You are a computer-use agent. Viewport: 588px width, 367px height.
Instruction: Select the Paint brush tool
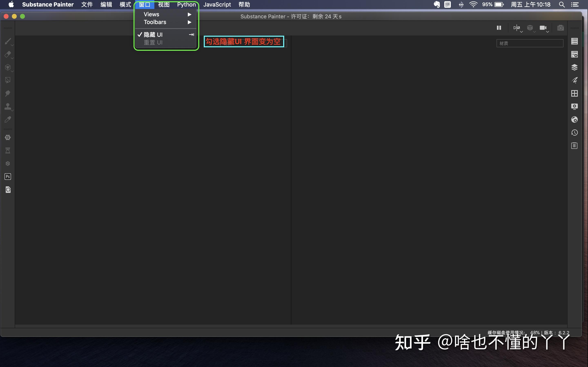8,41
